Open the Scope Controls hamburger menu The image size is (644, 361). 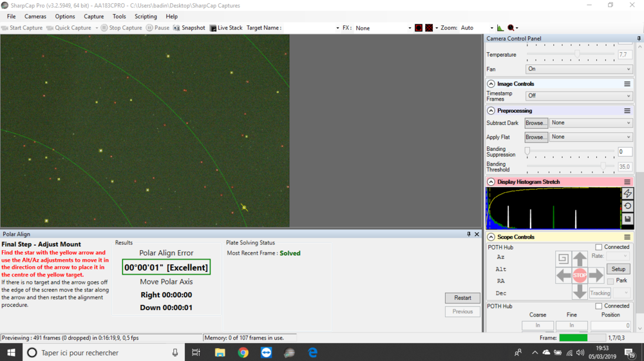pos(627,237)
